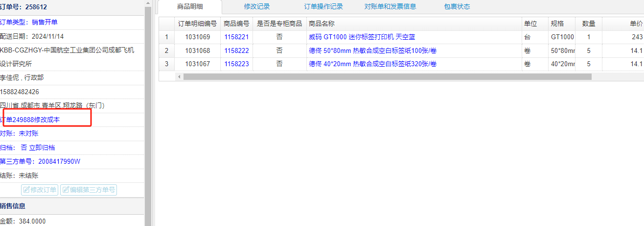The width and height of the screenshot is (644, 226).
Task: Open product number 1158222 link
Action: click(236, 50)
